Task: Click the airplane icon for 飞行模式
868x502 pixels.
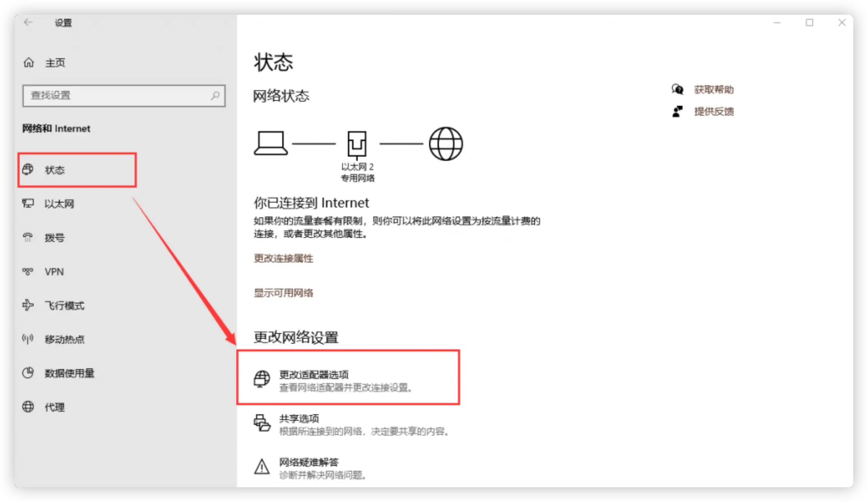Action: 28,305
